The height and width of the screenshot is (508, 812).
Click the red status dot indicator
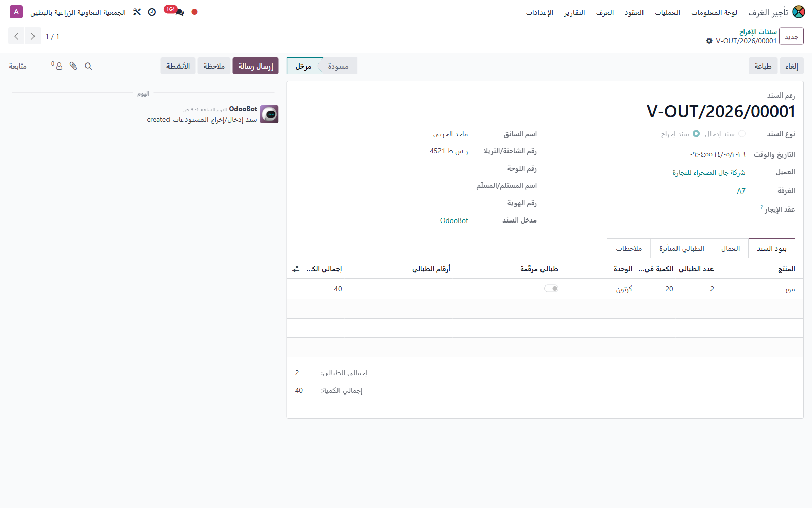194,12
